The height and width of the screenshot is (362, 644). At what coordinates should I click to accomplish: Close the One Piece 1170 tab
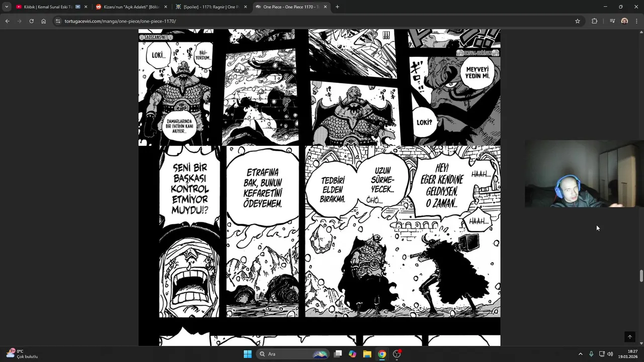325,7
